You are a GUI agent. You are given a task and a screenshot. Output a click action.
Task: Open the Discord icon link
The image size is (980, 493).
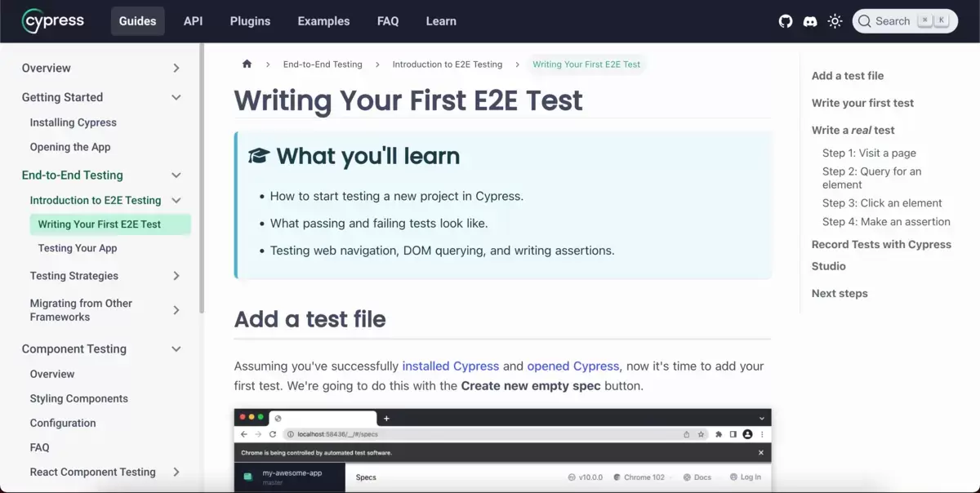point(810,21)
